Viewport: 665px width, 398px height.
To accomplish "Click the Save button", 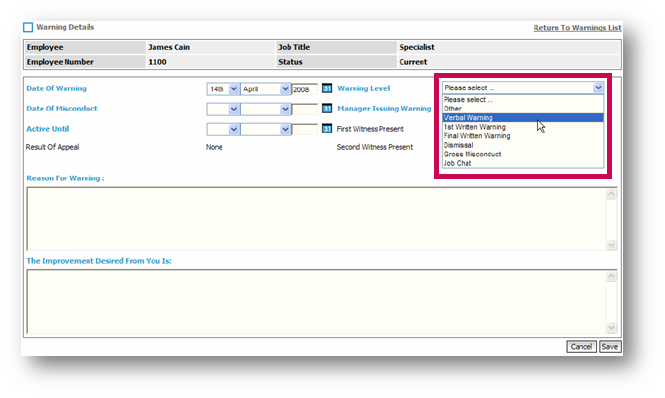I will click(610, 347).
